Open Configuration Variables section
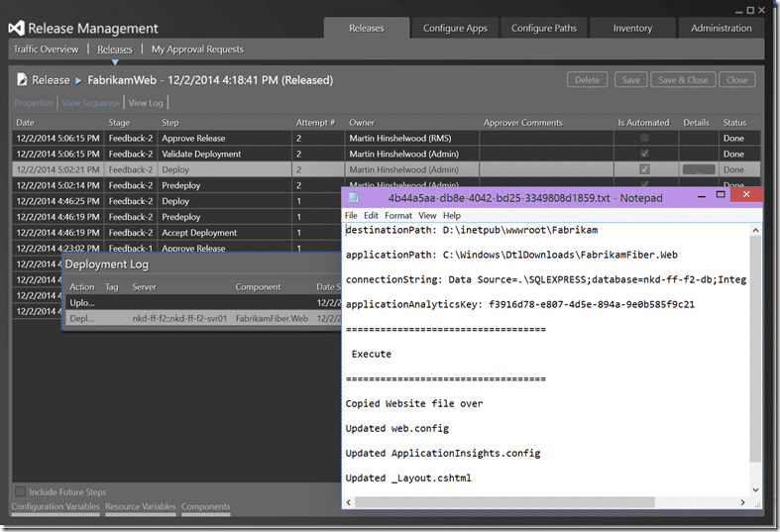Viewport: 780px width, 532px height. (x=56, y=506)
